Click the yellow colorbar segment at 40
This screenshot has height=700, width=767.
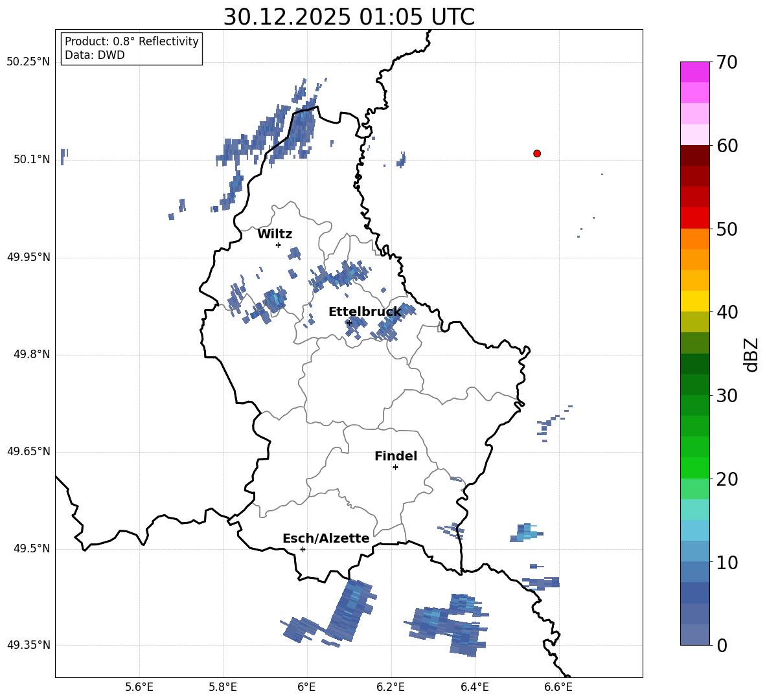coord(695,301)
